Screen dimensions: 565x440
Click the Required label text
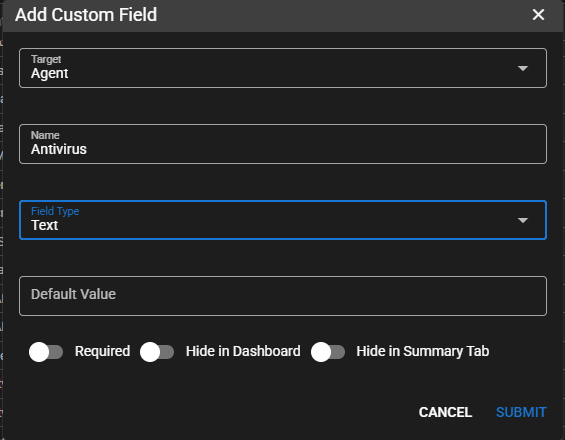[x=102, y=351]
